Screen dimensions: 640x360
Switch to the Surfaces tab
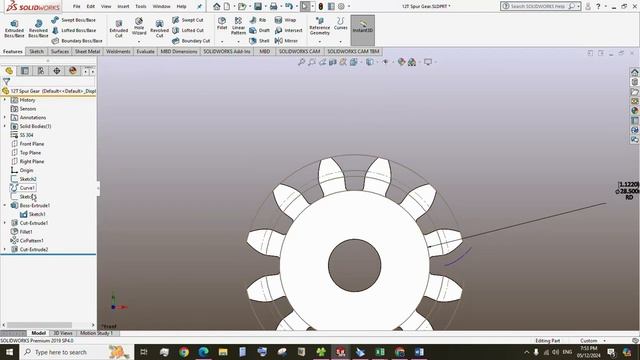60,51
